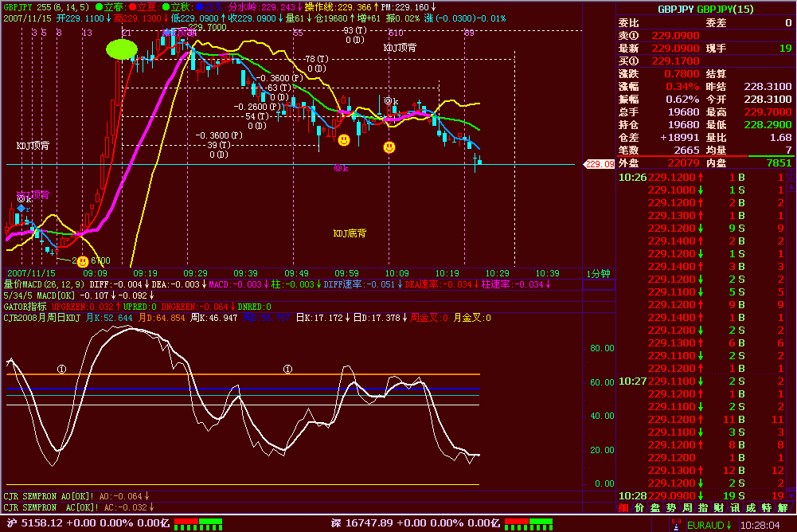Click the second circled-1 marker in KDJ panel
Screen dimensions: 797x532
pos(287,370)
